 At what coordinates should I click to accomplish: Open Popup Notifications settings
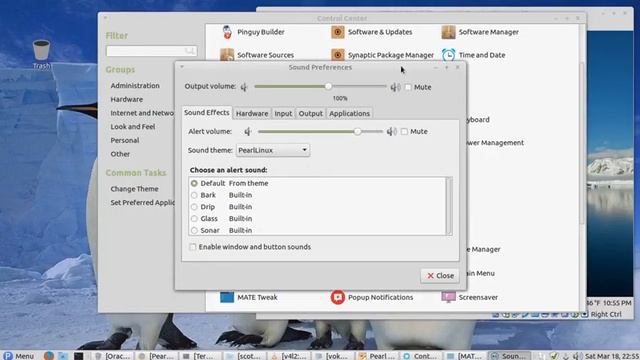pyautogui.click(x=372, y=297)
